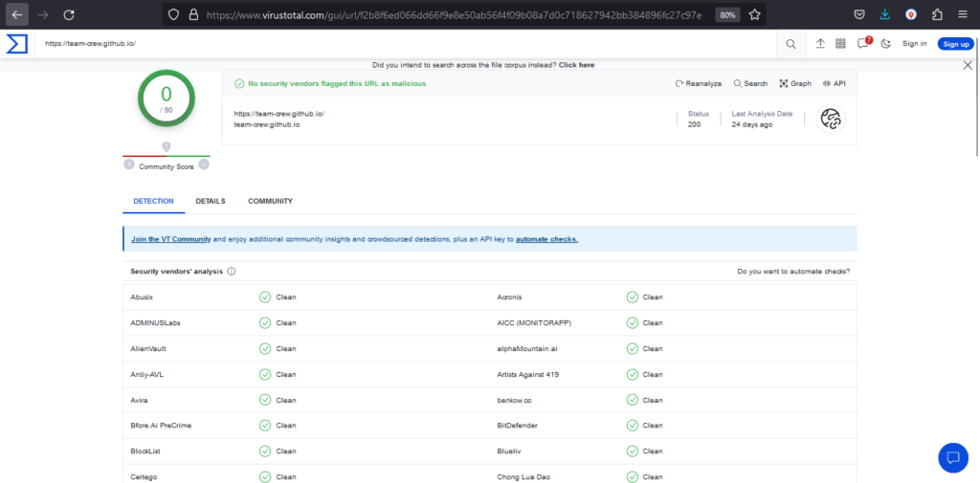Screen dimensions: 980x483
Task: Click Reanalyze
Action: [x=699, y=83]
